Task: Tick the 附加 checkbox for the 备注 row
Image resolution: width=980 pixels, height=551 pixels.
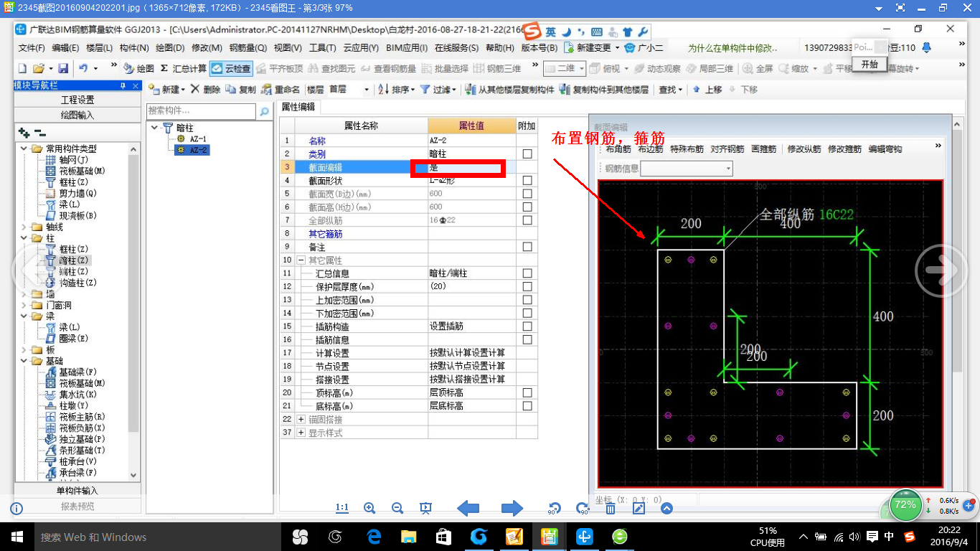Action: coord(527,247)
